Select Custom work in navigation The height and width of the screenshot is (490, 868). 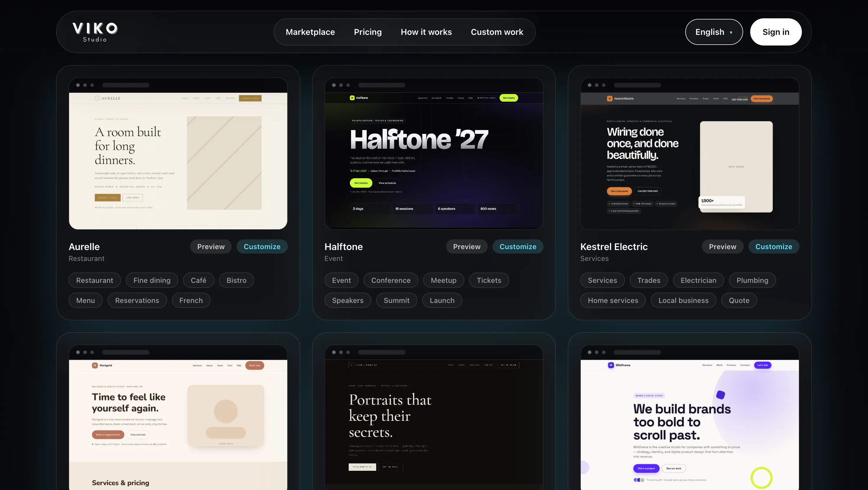tap(497, 32)
